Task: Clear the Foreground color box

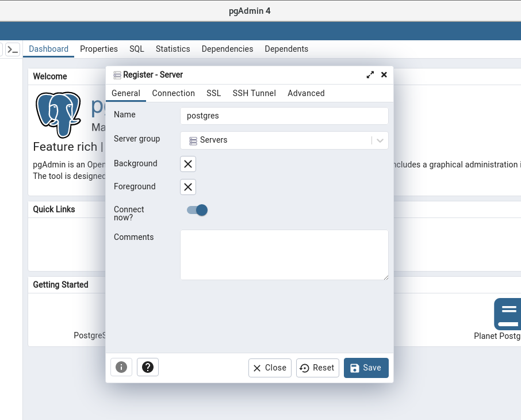Action: click(x=188, y=187)
